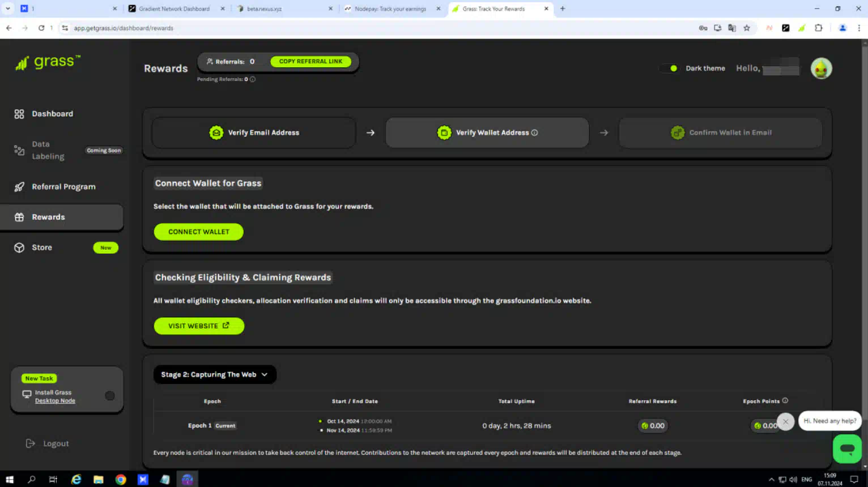Click the browser forward arrow

(25, 28)
